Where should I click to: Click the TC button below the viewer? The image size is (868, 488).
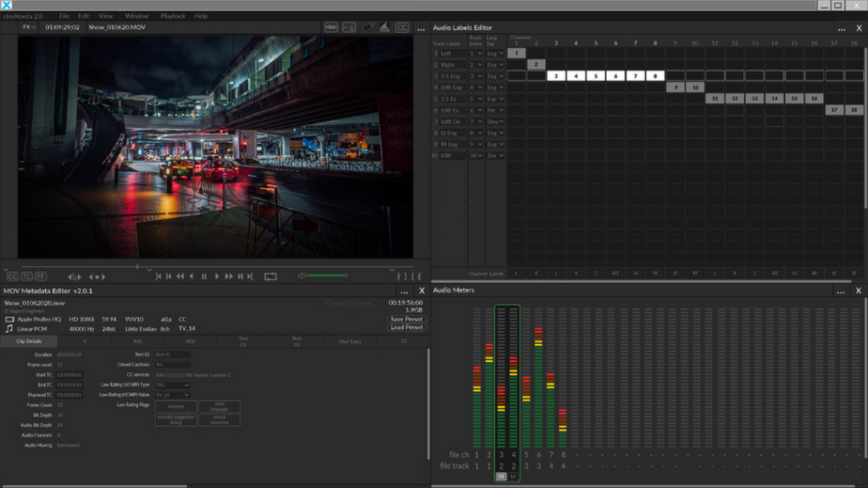26,276
